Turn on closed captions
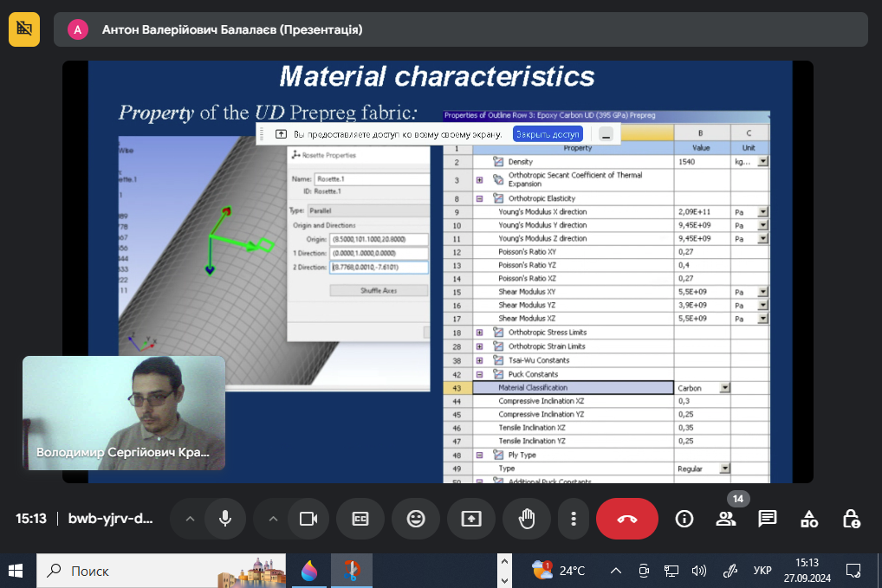882x588 pixels. [360, 519]
